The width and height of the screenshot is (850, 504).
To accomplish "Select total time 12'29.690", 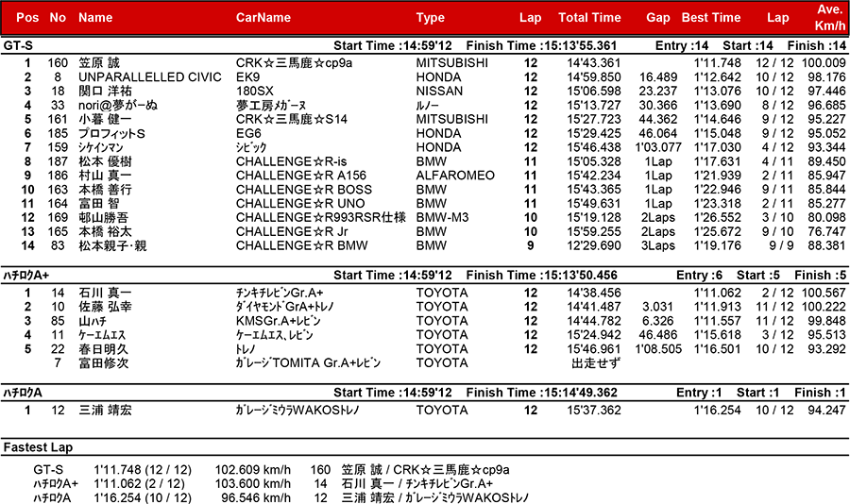I will [x=594, y=245].
